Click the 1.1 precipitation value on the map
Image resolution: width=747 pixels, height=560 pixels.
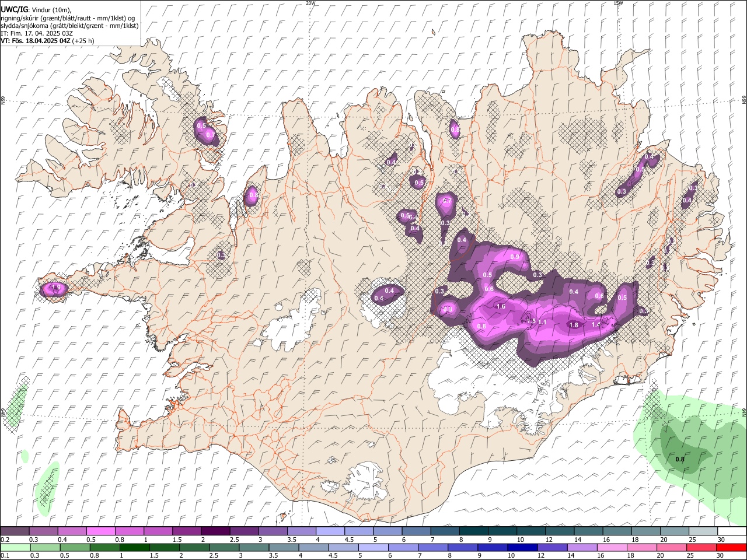pos(542,322)
